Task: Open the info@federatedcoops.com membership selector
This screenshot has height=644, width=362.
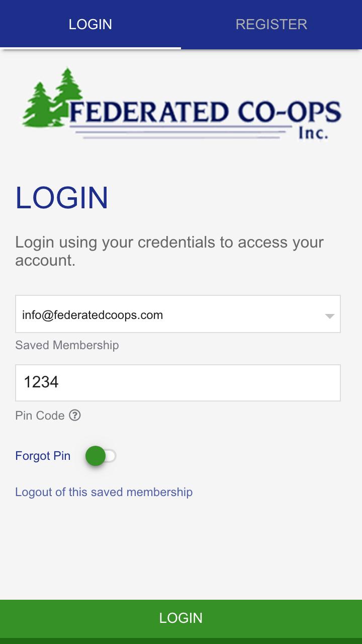Action: point(178,314)
